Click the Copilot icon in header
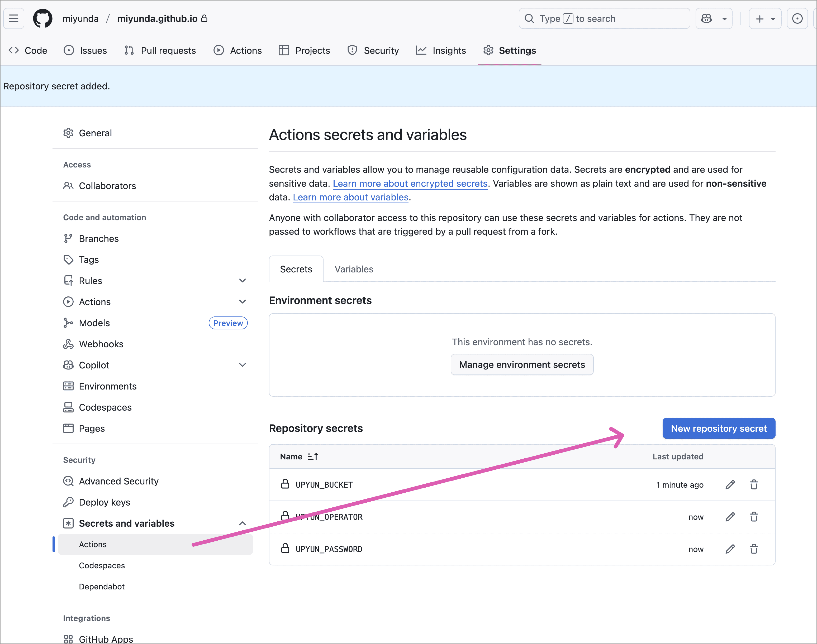 coord(706,18)
